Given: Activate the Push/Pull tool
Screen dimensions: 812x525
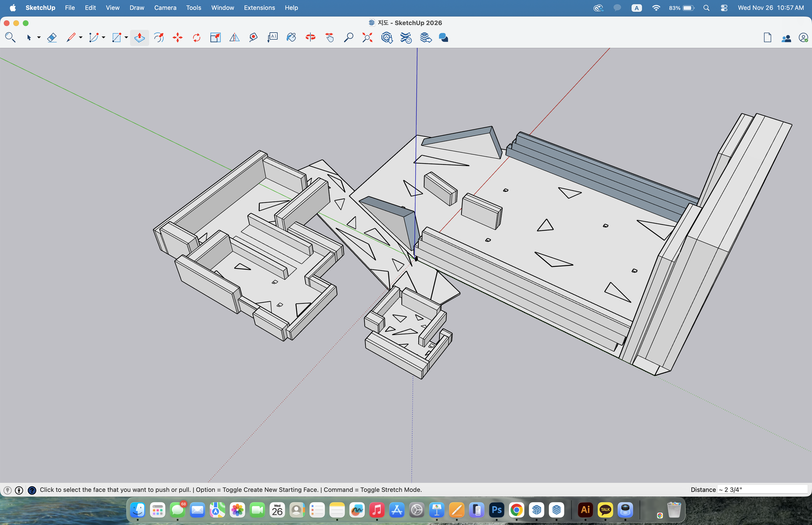Looking at the screenshot, I should 139,38.
